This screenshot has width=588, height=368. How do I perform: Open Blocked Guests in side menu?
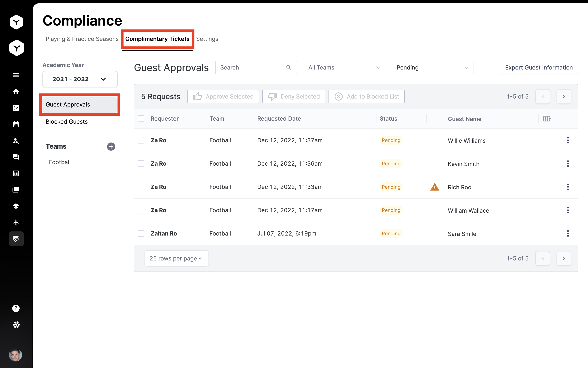click(x=67, y=122)
